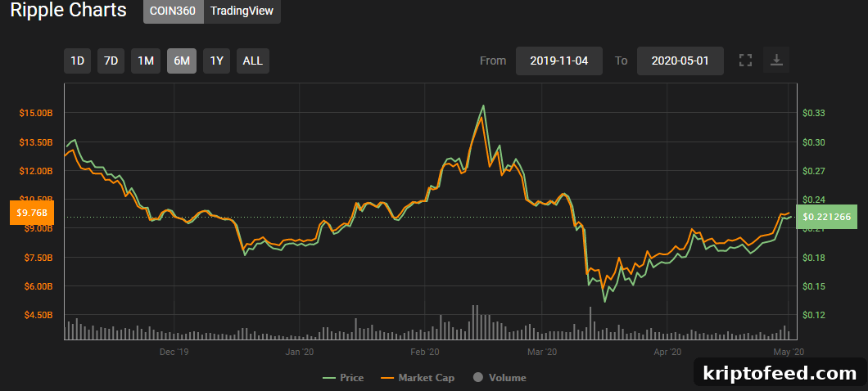
Task: Click the Feb '20 date axis label
Action: (x=425, y=352)
